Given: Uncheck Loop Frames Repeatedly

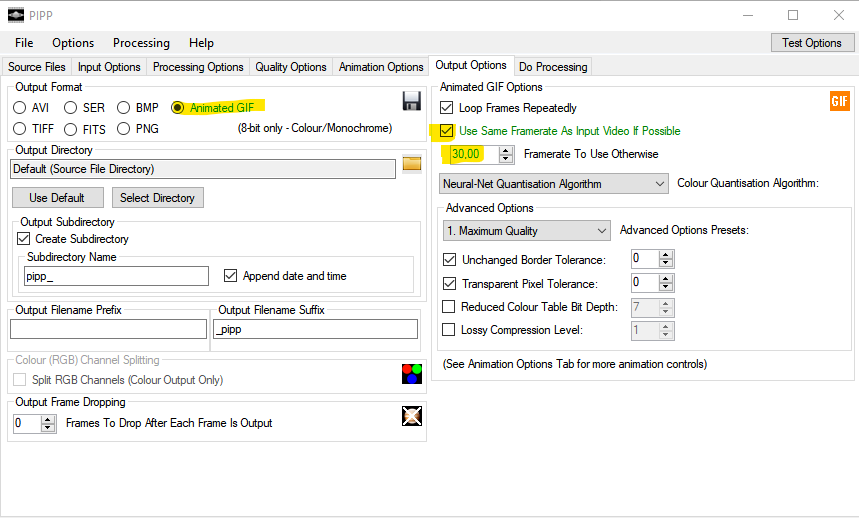Looking at the screenshot, I should click(447, 108).
